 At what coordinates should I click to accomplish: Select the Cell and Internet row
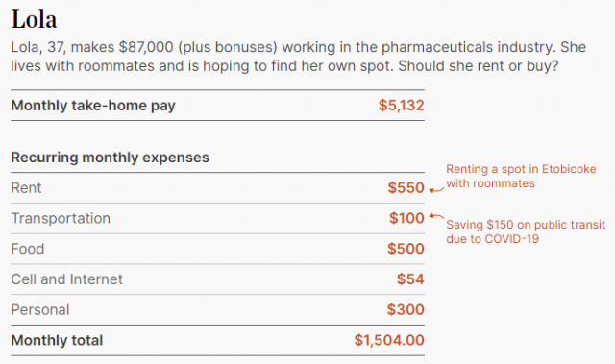click(x=218, y=279)
